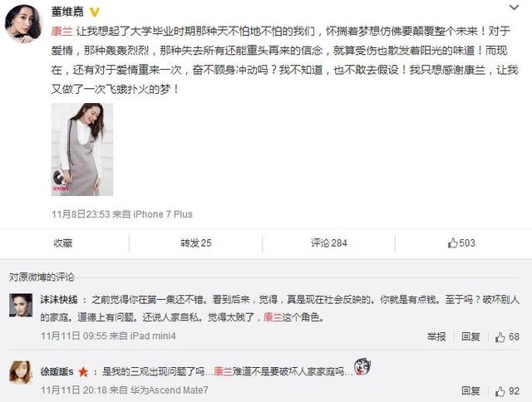Open the 康兰 topic link in the post
The width and height of the screenshot is (532, 402).
(62, 32)
